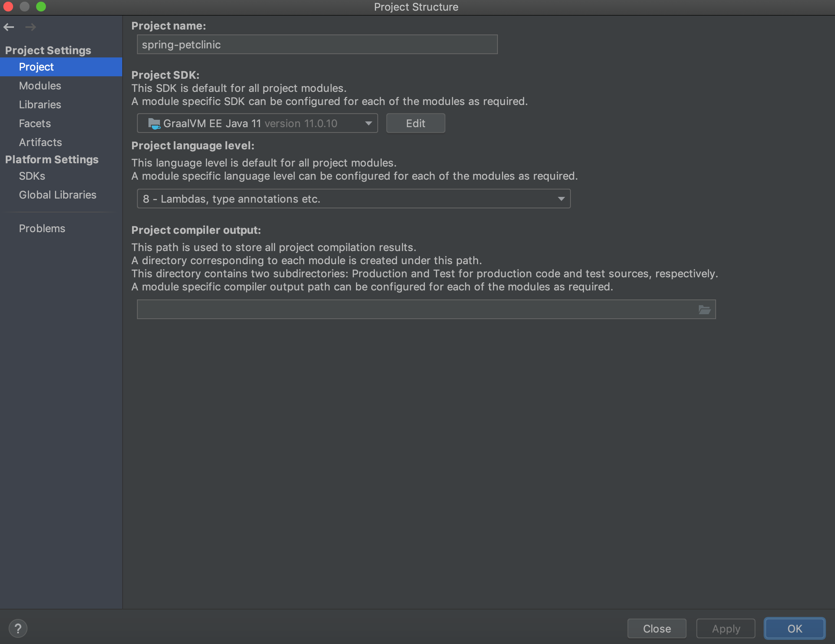Expand the Problems section in sidebar
The width and height of the screenshot is (835, 644).
43,228
